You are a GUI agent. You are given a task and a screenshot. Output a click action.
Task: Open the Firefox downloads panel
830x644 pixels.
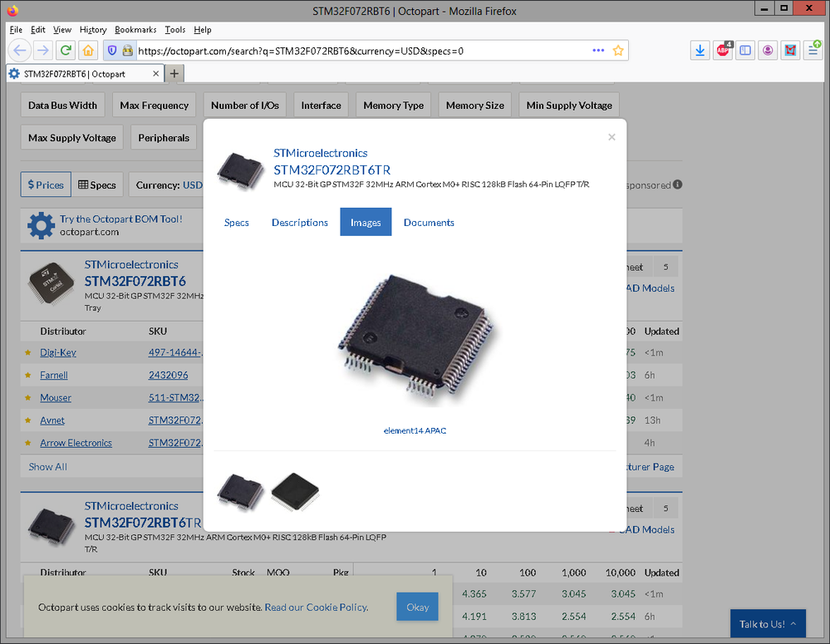[x=700, y=51]
